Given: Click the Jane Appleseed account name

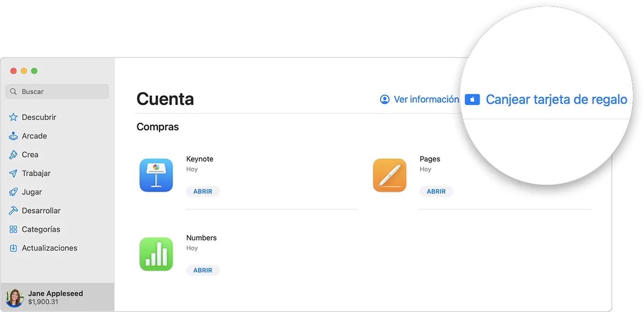Looking at the screenshot, I should click(x=56, y=294).
